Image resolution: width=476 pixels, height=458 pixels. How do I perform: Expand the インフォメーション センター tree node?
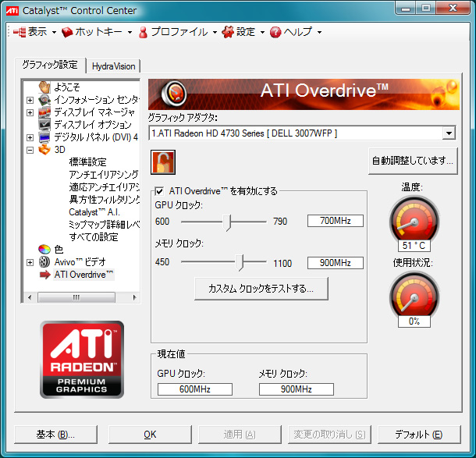(x=30, y=100)
